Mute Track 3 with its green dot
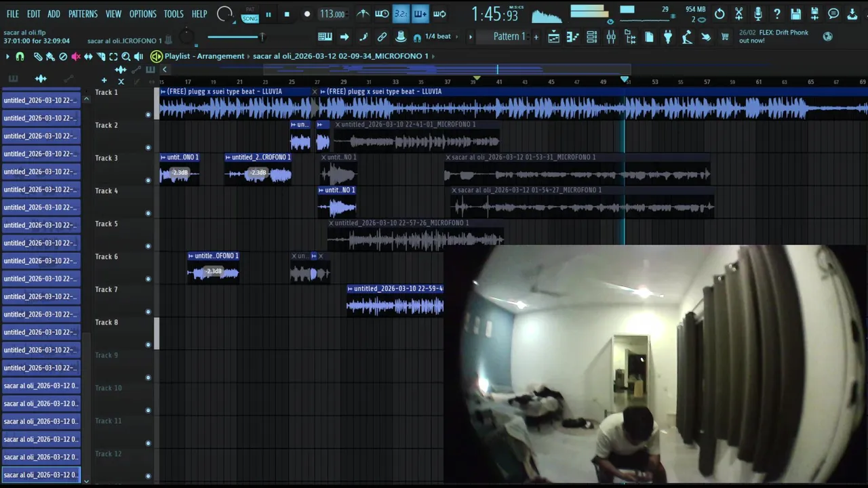Viewport: 868px width, 488px height. point(148,180)
